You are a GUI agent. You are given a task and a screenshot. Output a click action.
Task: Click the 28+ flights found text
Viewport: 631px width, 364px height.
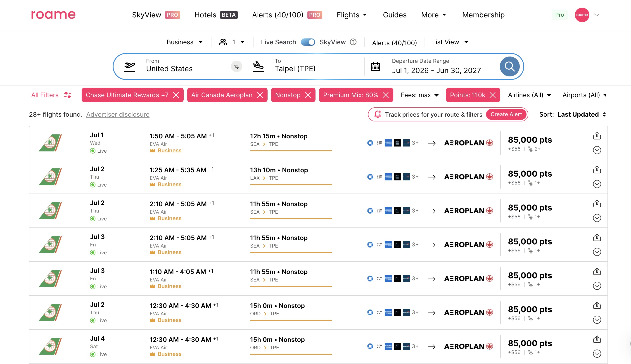coord(55,114)
